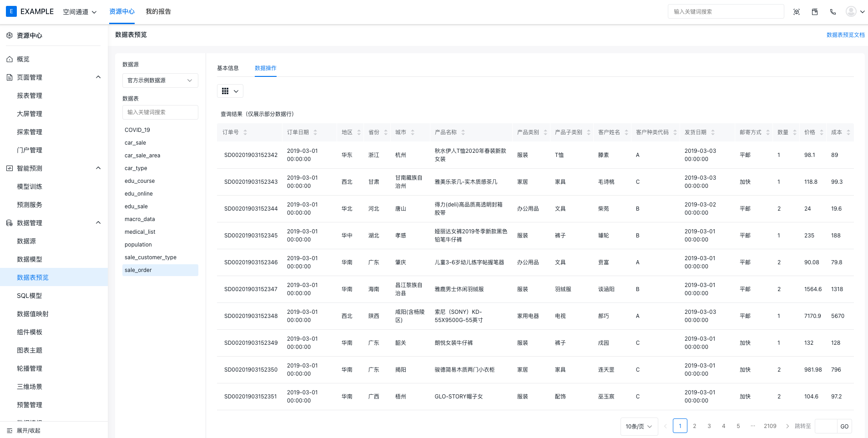Click product name GLO-STORY帽子女

tap(459, 397)
